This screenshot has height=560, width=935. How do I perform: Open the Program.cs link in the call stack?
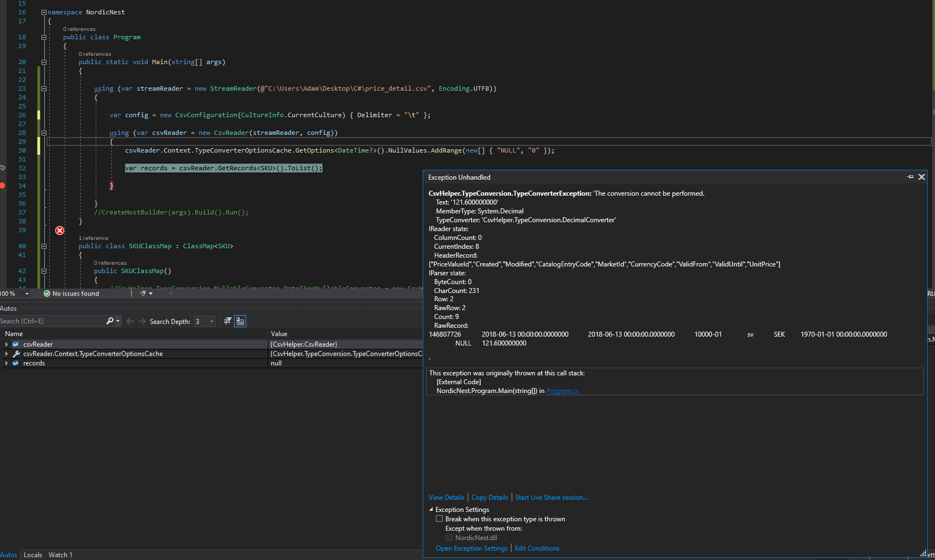point(562,390)
